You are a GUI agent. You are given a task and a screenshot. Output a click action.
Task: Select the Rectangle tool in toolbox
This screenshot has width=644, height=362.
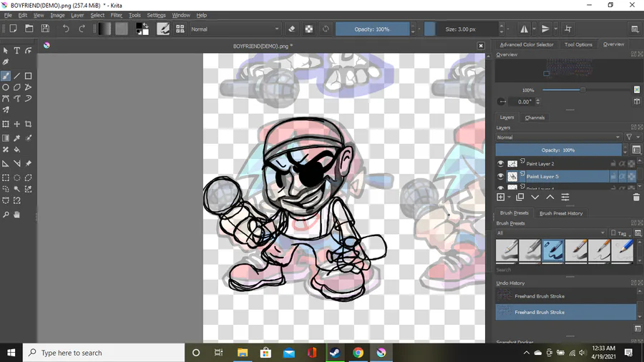point(29,76)
